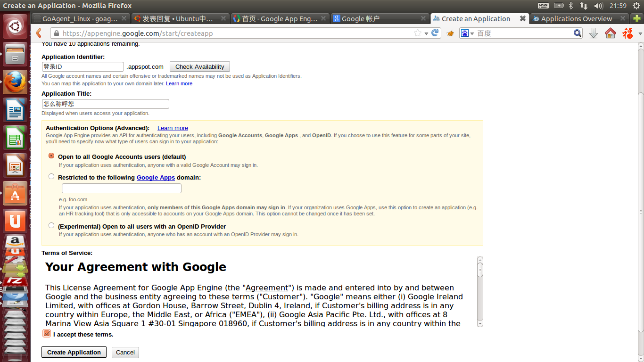Click the Create Application button

tap(74, 352)
